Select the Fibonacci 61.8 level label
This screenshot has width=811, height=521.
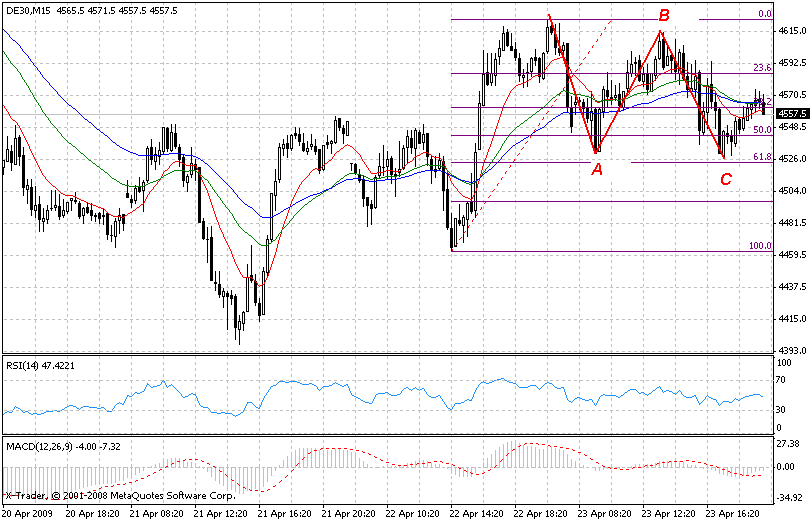click(762, 157)
